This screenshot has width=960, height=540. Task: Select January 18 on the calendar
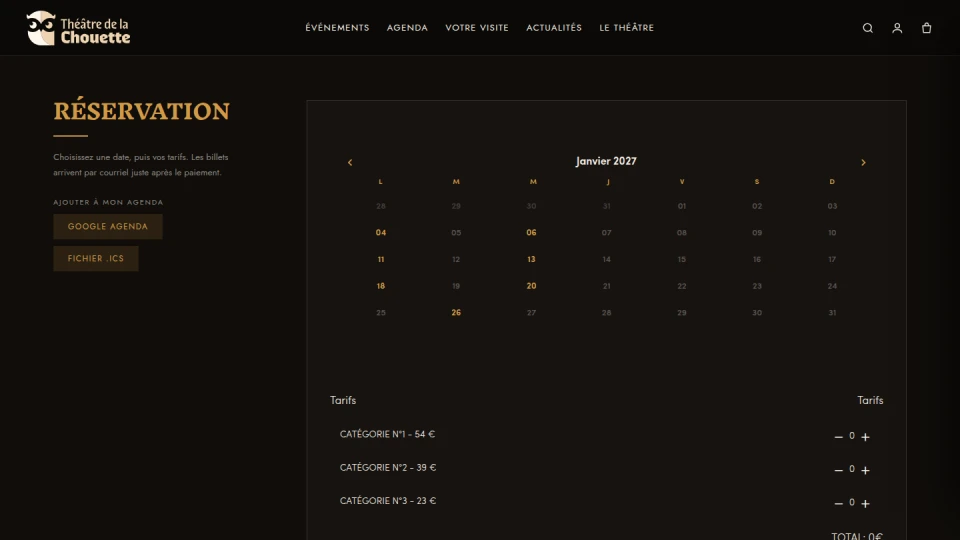click(x=381, y=286)
